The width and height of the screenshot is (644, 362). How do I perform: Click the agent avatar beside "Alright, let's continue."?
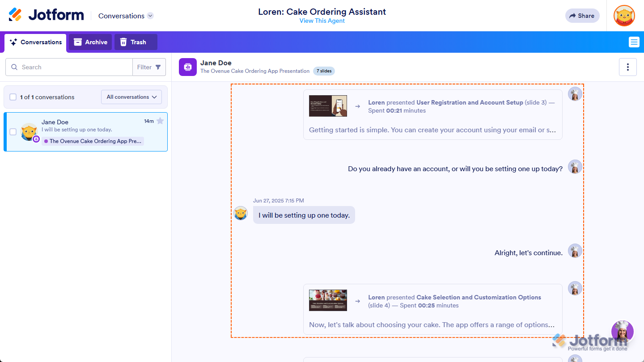click(x=575, y=251)
